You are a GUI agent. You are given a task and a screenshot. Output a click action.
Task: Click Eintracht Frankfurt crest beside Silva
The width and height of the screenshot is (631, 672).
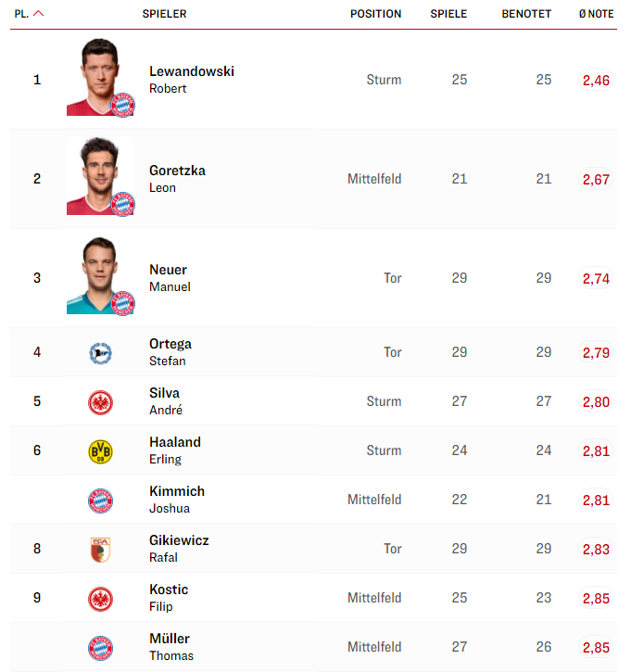pyautogui.click(x=100, y=403)
